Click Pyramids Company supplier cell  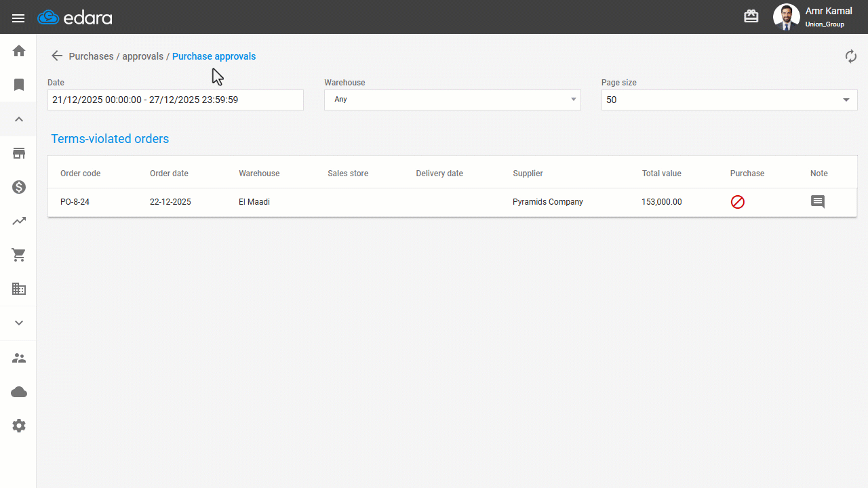pos(548,202)
